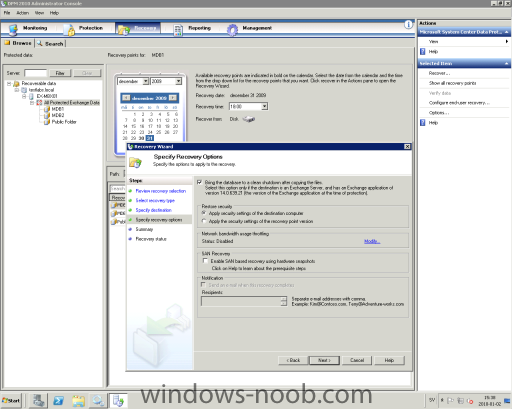
Task: Click Specify destination step link
Action: 153,210
